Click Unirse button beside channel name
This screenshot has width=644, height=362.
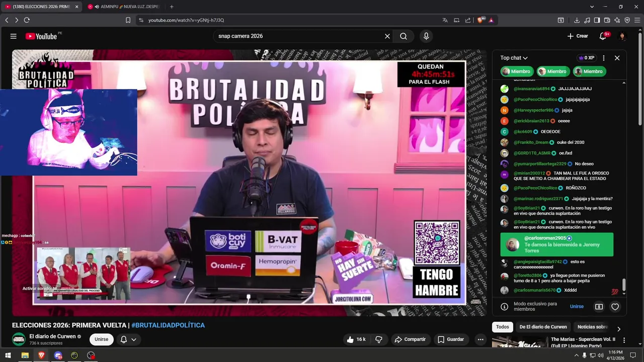pos(102,339)
